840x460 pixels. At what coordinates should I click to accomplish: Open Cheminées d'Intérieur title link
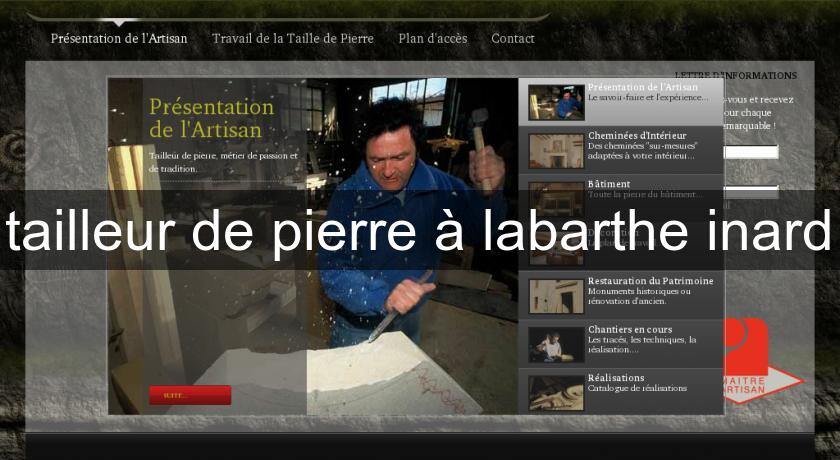[x=637, y=135]
